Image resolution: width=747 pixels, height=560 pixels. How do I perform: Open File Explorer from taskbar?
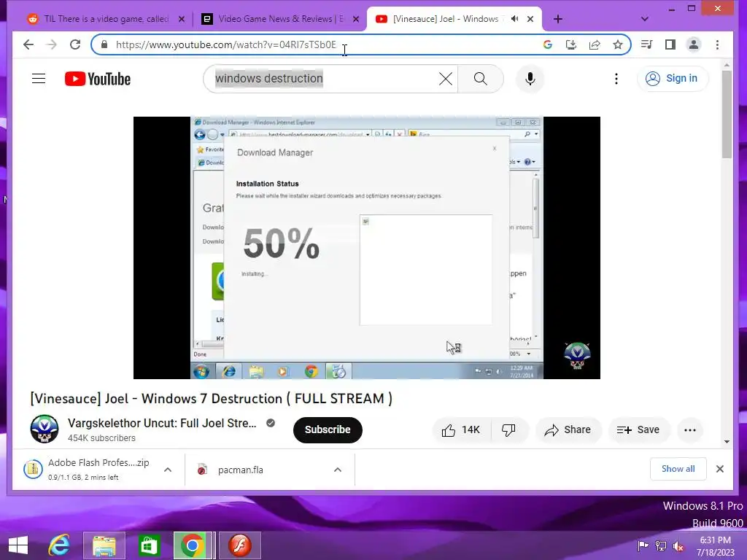click(x=104, y=545)
